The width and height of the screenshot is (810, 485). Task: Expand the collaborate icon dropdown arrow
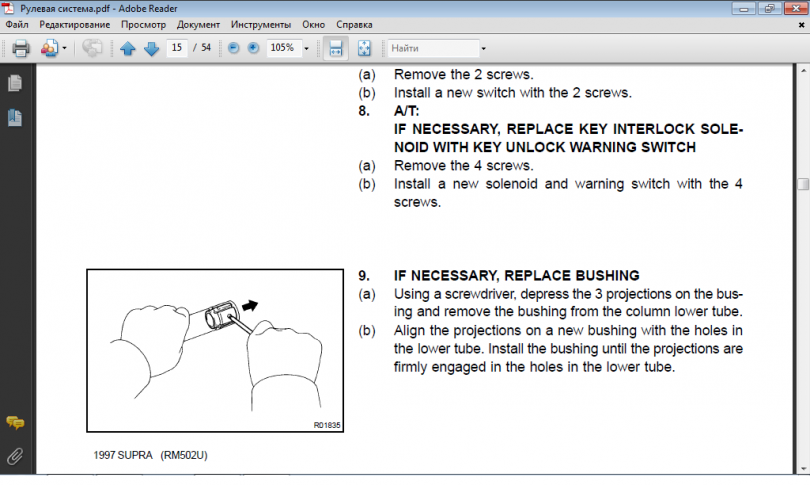click(65, 49)
